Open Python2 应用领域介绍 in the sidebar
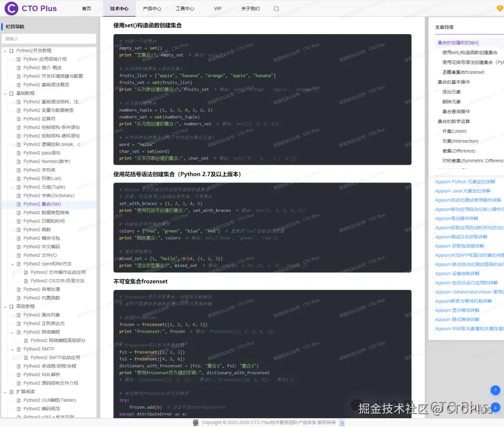 tap(45, 59)
